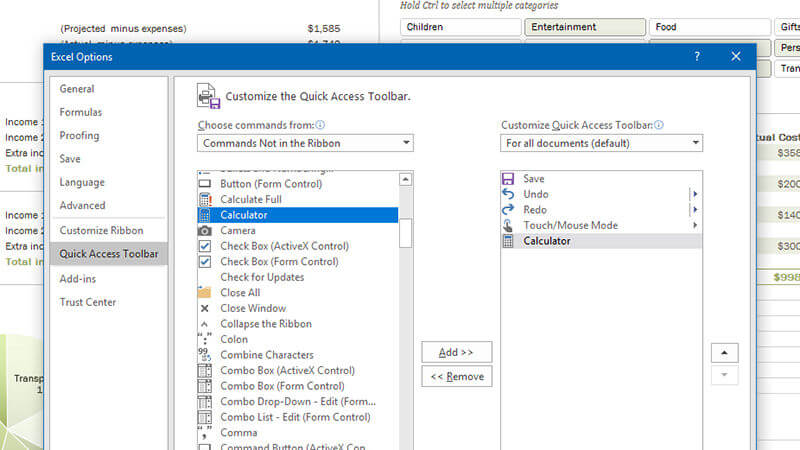Select Check for Updates in commands list
This screenshot has width=800, height=450.
[x=298, y=277]
